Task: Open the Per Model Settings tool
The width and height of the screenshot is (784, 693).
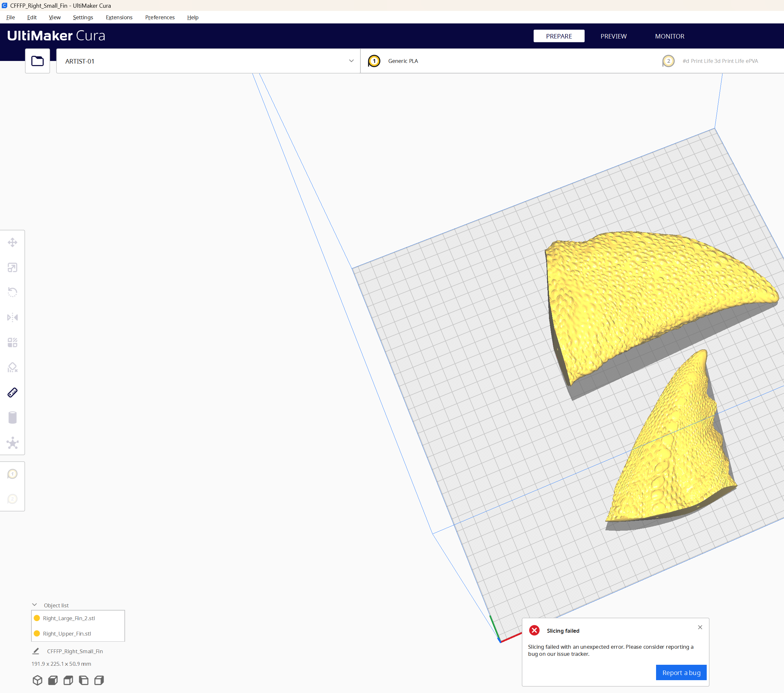Action: click(x=13, y=342)
